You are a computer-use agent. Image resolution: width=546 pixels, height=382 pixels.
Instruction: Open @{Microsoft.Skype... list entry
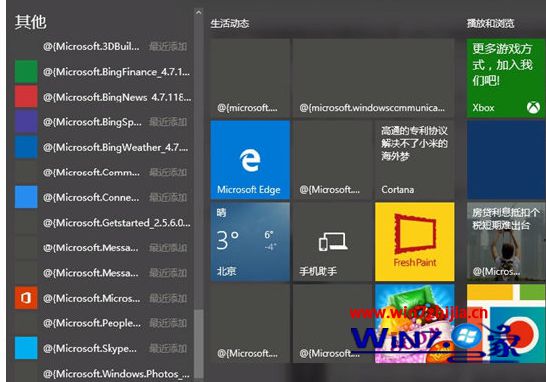coord(103,348)
